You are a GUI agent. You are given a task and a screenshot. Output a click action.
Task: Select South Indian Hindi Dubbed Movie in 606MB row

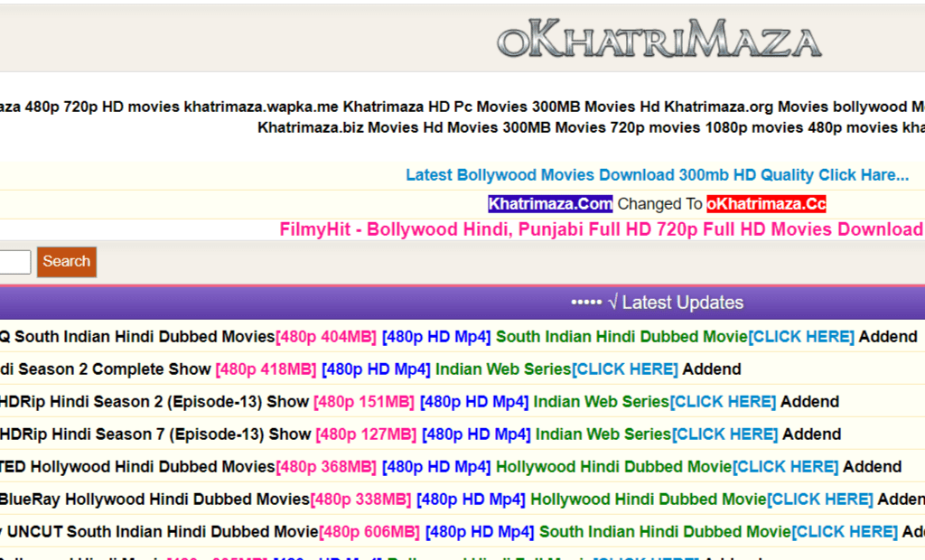[x=666, y=532]
